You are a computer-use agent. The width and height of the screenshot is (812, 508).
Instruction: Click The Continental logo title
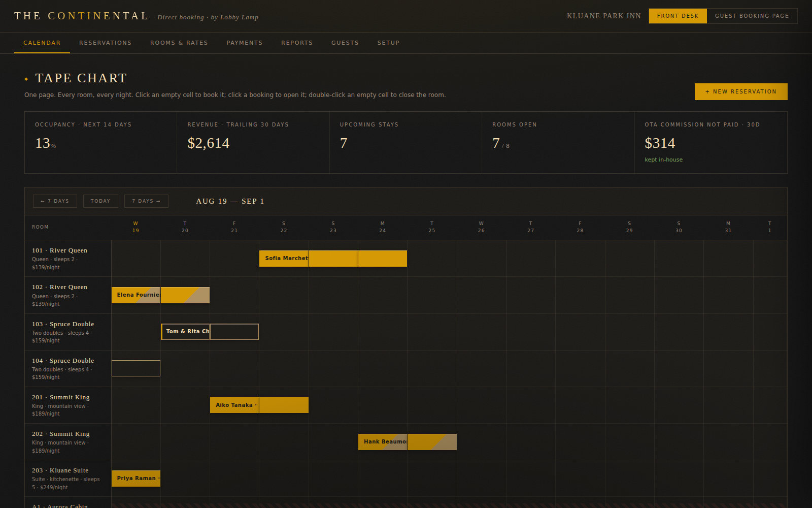pos(81,16)
